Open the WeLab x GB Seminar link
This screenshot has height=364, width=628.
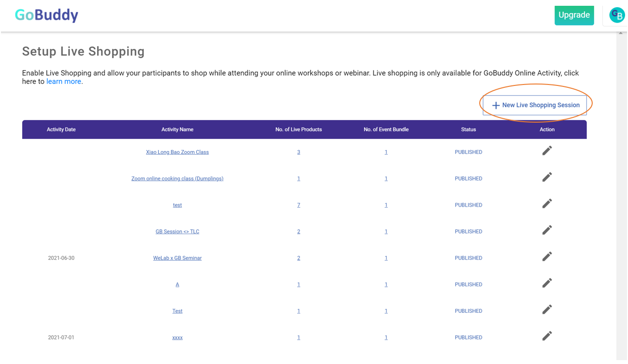pos(177,258)
